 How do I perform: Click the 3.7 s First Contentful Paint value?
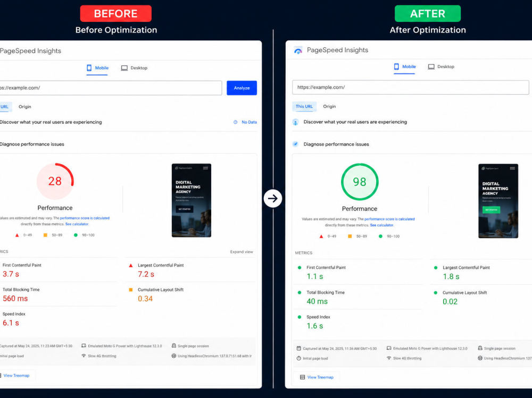(x=11, y=274)
